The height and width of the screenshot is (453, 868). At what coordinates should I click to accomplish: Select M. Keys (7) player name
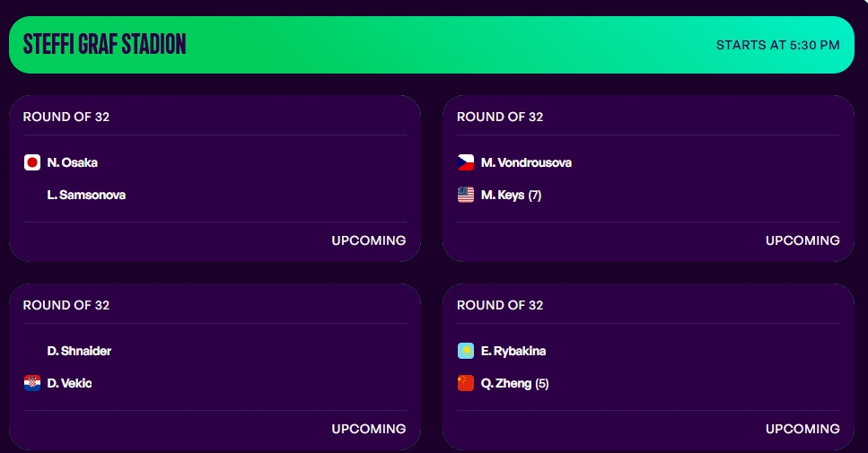[x=511, y=196]
